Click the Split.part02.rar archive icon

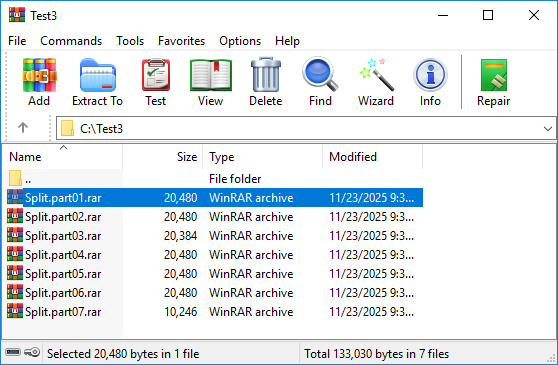(x=15, y=216)
